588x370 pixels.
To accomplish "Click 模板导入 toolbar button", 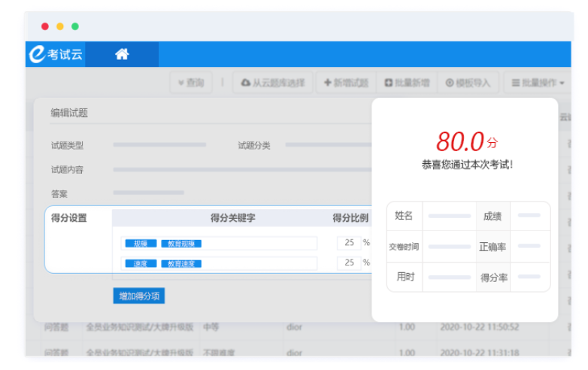I will [468, 83].
